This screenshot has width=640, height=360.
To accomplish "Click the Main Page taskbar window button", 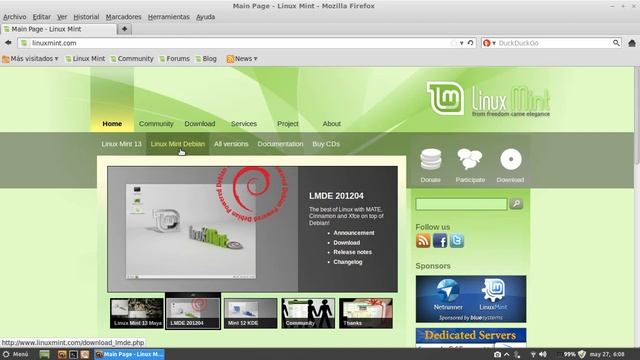I will (x=129, y=354).
